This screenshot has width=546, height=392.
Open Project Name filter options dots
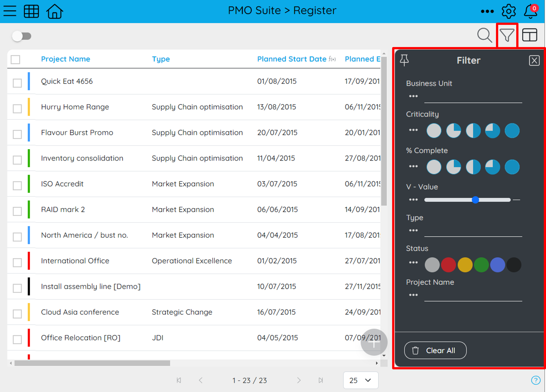413,295
